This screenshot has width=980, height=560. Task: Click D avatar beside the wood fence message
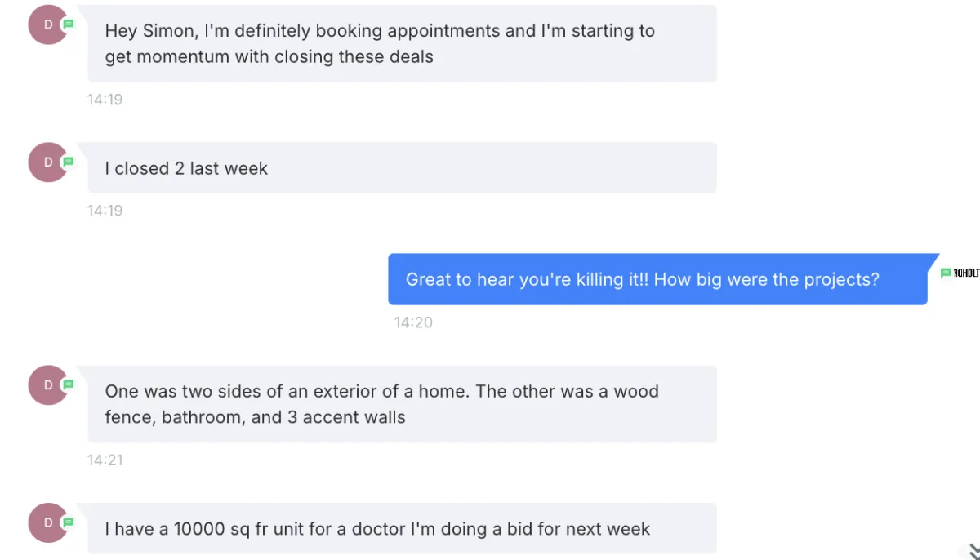[x=47, y=384]
